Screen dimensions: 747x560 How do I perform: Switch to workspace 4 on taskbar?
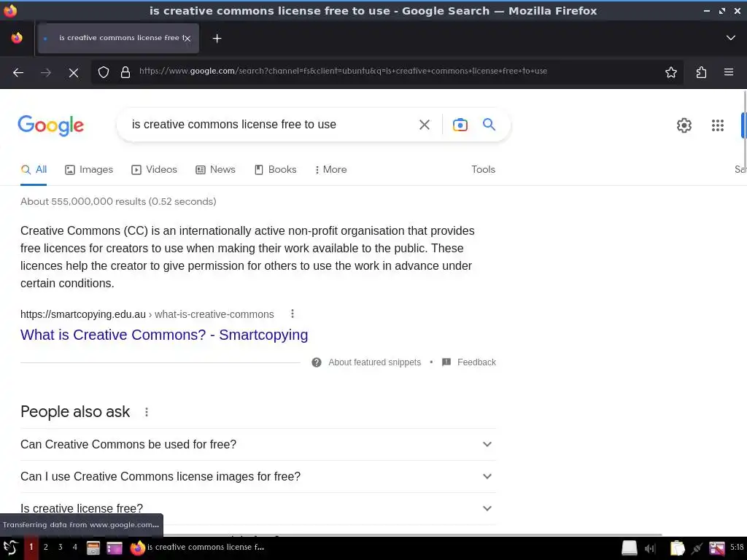coord(75,547)
